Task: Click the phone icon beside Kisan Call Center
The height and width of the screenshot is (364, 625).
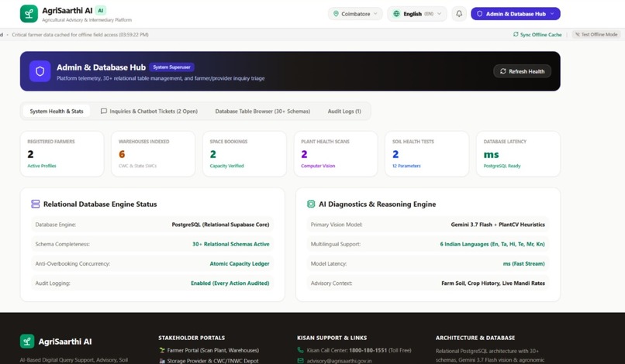Action: coord(301,350)
